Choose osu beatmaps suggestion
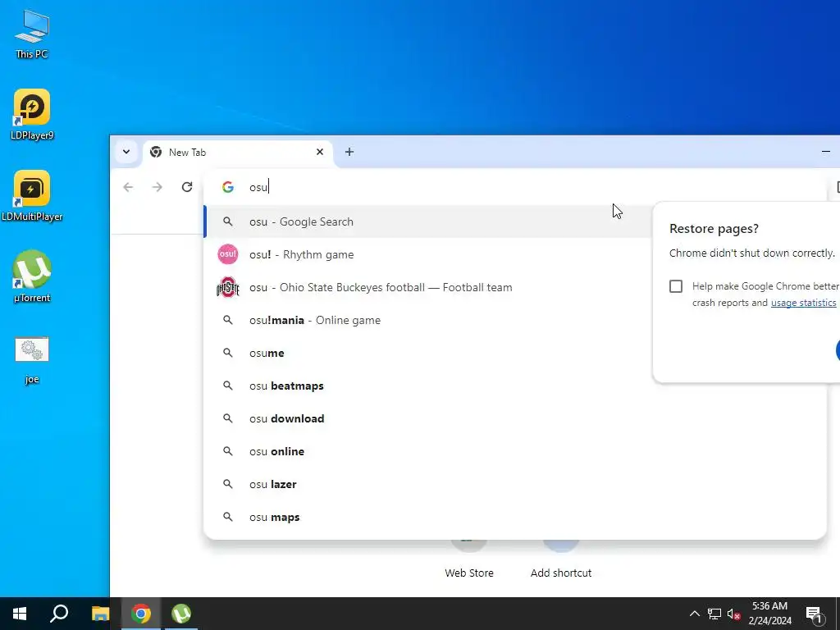 click(514, 386)
